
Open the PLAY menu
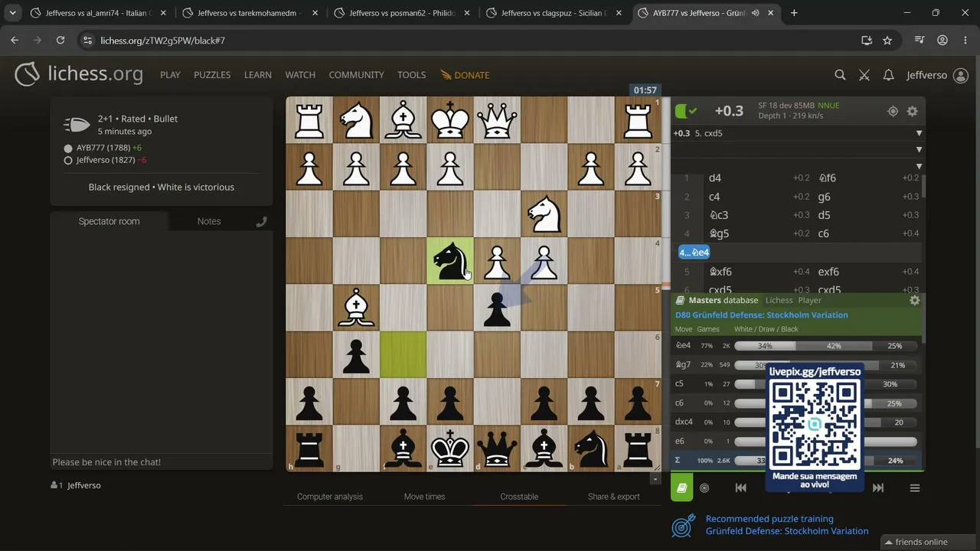[x=170, y=75]
